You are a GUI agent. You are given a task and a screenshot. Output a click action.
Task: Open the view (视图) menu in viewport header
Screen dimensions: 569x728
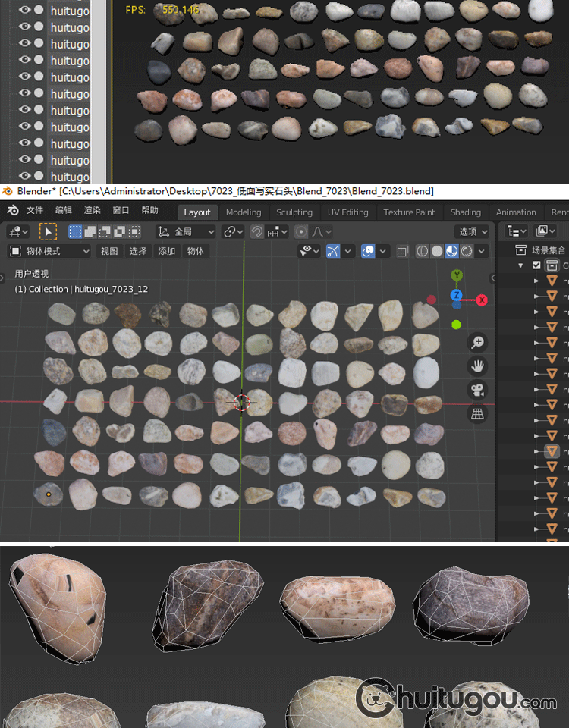109,251
